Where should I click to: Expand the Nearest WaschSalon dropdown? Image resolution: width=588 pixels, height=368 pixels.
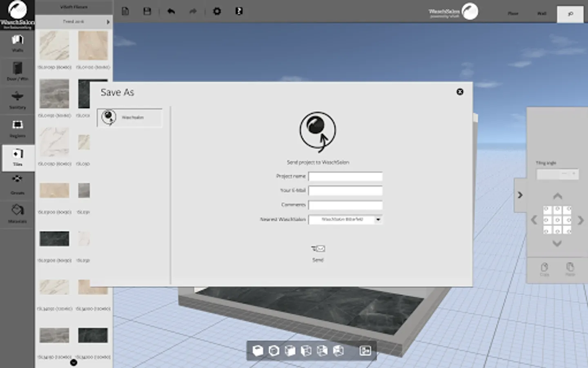pyautogui.click(x=378, y=220)
